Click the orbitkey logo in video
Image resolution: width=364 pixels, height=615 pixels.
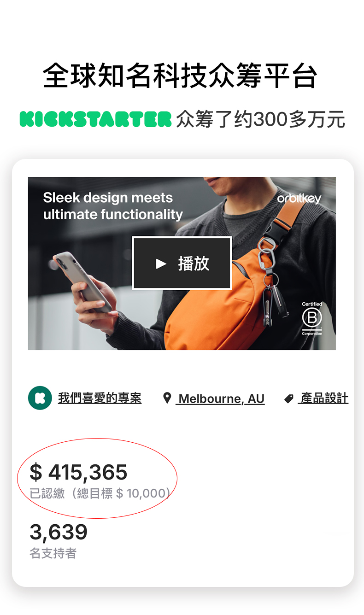point(299,199)
